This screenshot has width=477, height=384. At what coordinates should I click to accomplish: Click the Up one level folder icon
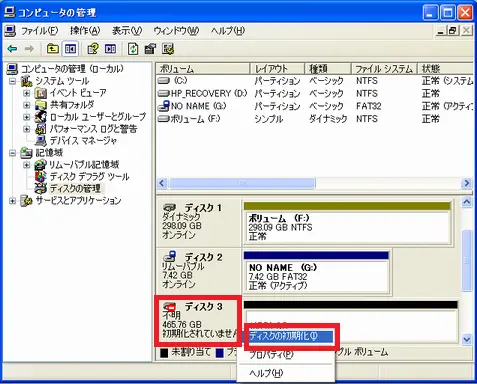(x=52, y=49)
